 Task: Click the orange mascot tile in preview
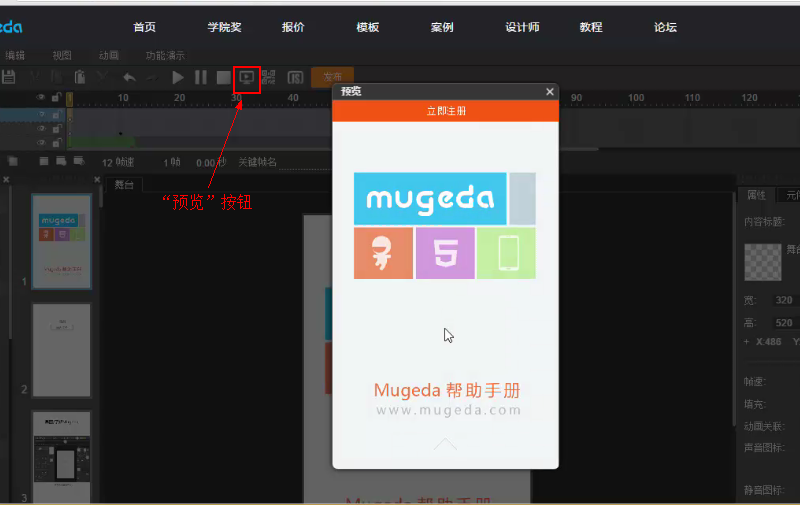[x=383, y=253]
